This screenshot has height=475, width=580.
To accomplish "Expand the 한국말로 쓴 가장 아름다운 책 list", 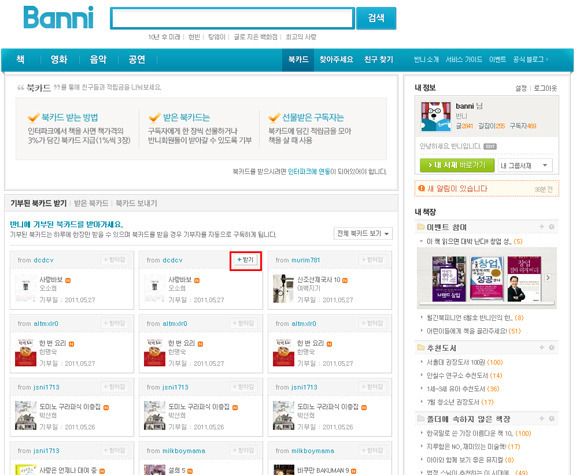I will [x=421, y=433].
